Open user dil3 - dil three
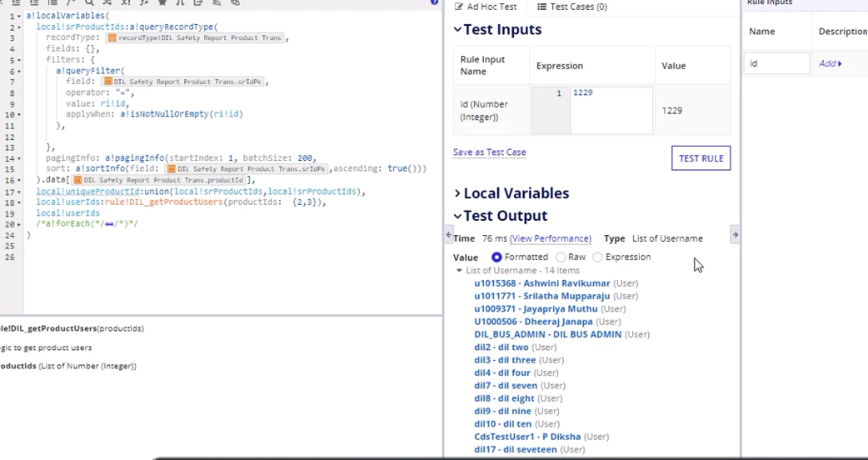Viewport: 868px width, 460px height. 505,360
